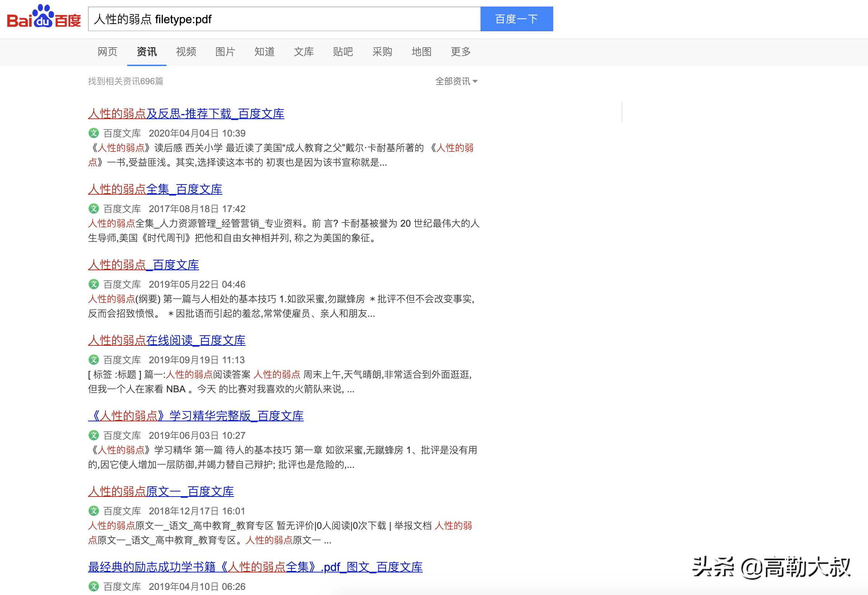Click source 百度文库 next to 2019年09月19日 11:13

(122, 360)
